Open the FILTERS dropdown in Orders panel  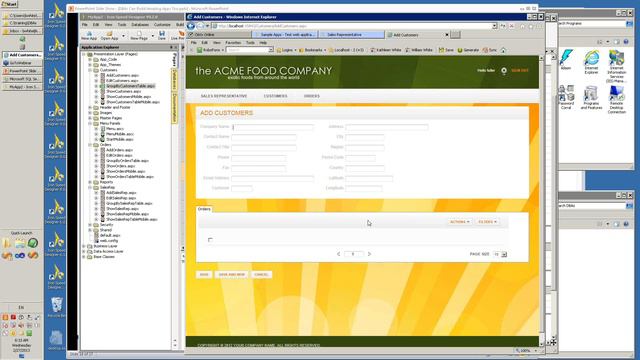click(487, 222)
